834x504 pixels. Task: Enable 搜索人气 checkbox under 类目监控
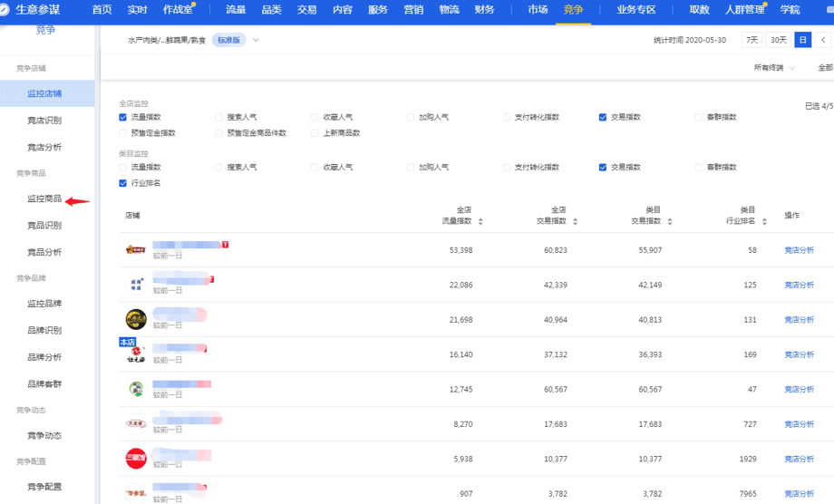click(x=218, y=168)
